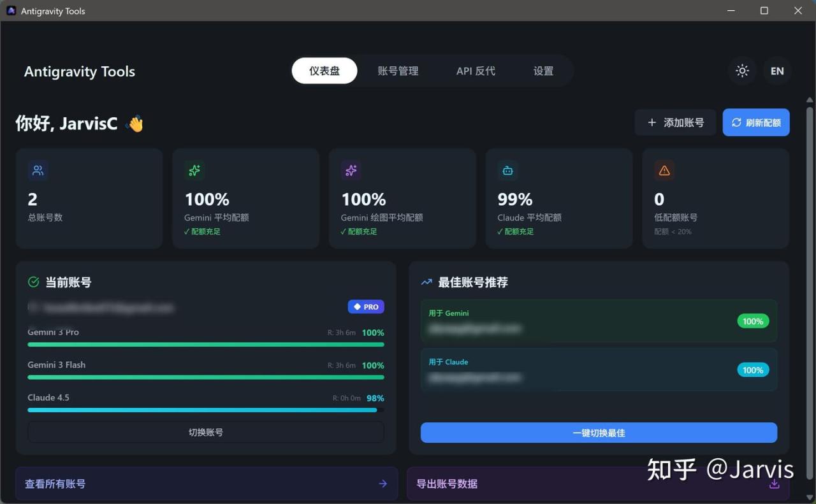The height and width of the screenshot is (504, 816).
Task: Click the purple Gemini drawing quota icon
Action: point(351,170)
